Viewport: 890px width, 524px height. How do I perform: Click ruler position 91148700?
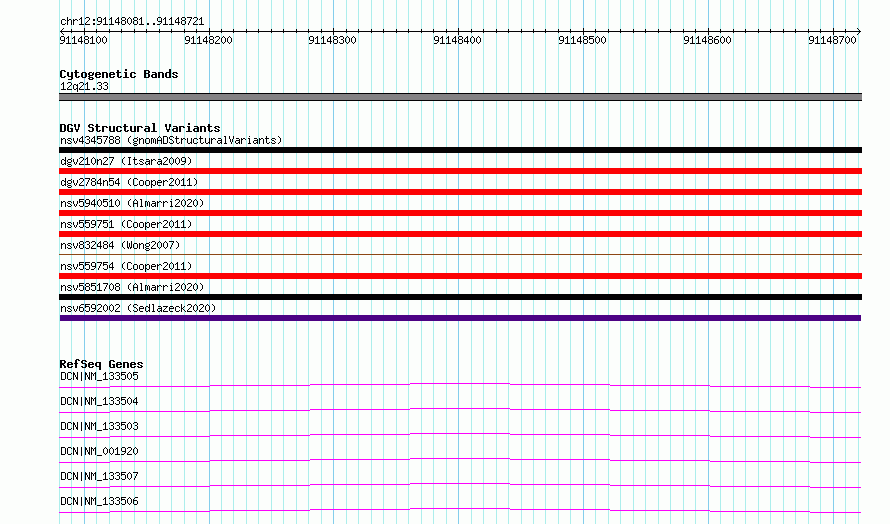coord(832,40)
